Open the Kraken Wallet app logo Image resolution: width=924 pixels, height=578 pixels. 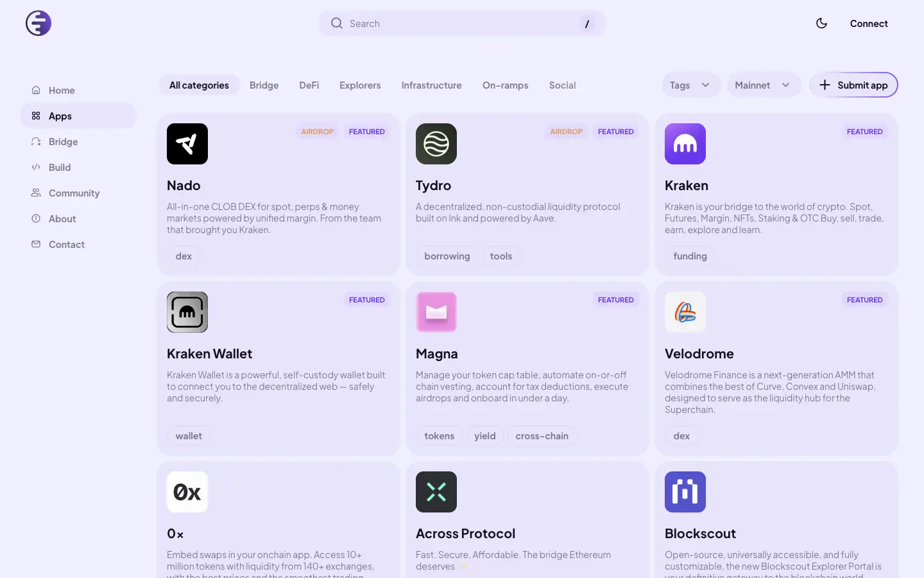[187, 312]
